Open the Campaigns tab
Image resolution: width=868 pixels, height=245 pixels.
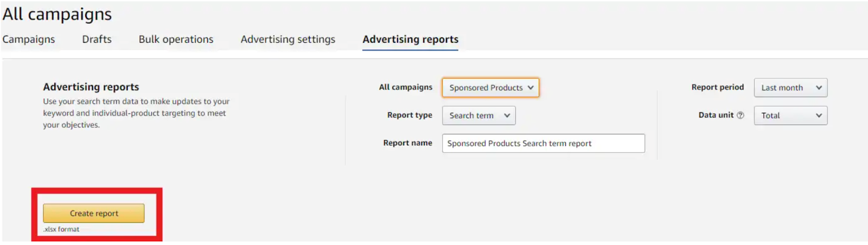click(x=29, y=40)
